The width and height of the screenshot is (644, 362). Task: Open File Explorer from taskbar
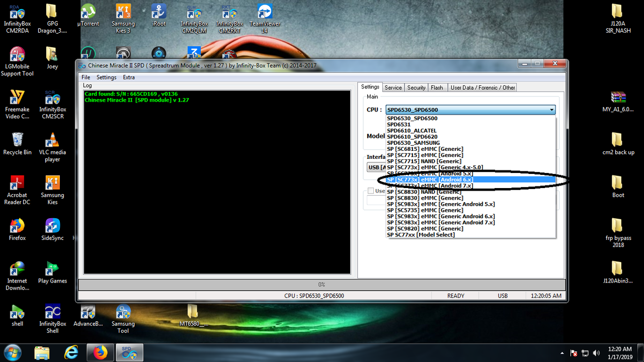42,353
